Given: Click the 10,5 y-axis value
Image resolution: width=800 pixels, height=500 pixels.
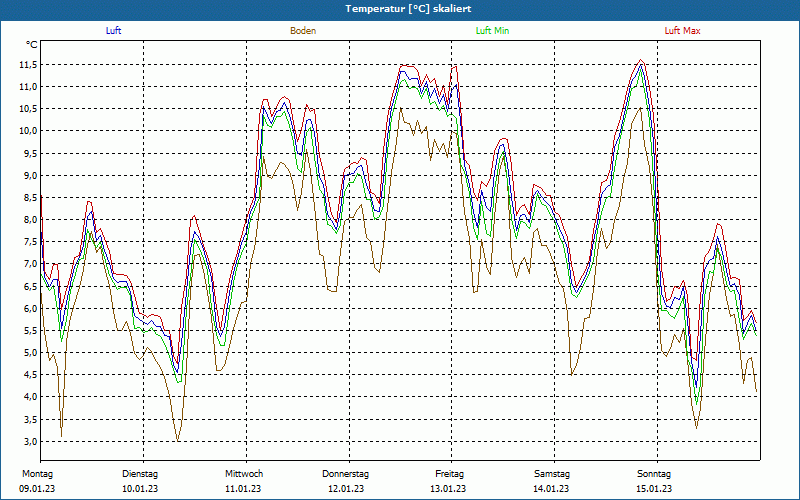Looking at the screenshot, I should pos(29,109).
